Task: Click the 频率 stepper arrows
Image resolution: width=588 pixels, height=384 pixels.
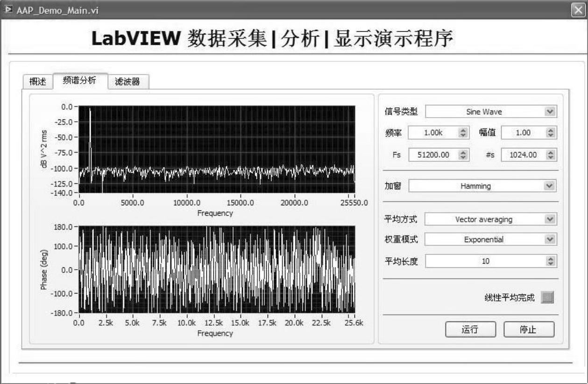Action: pyautogui.click(x=463, y=133)
